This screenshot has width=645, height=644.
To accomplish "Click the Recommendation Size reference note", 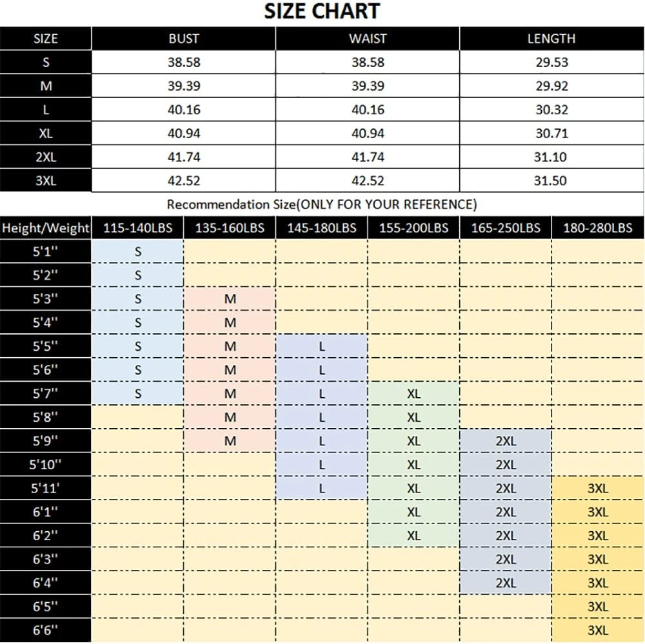I will pyautogui.click(x=322, y=204).
